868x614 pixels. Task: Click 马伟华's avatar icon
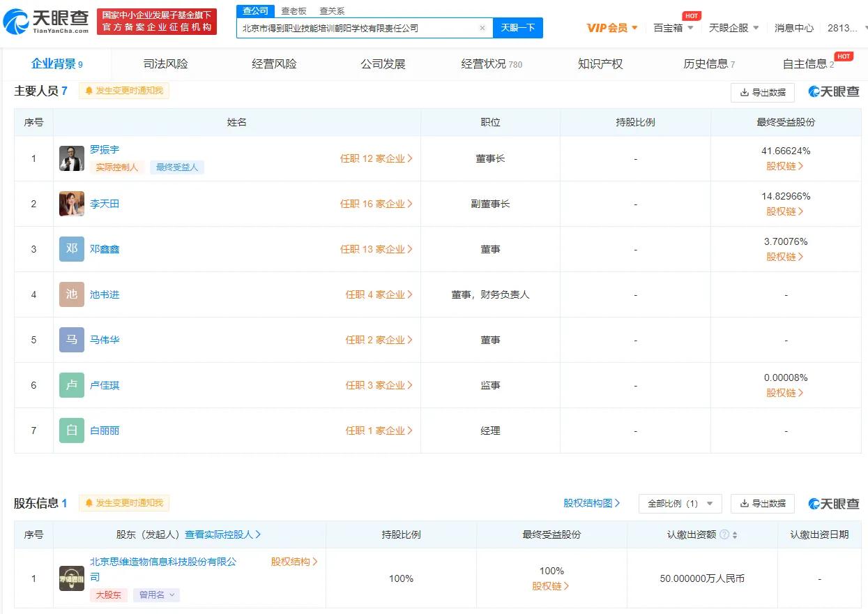click(x=72, y=340)
